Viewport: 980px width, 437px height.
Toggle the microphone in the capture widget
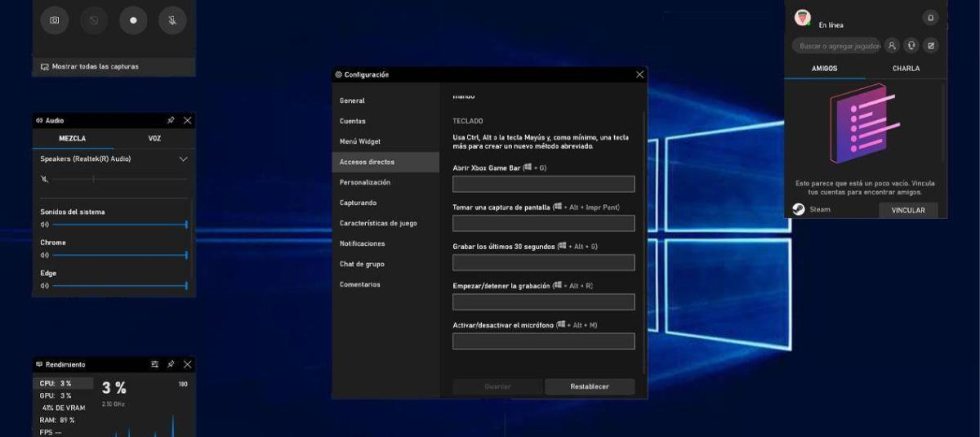(x=172, y=20)
